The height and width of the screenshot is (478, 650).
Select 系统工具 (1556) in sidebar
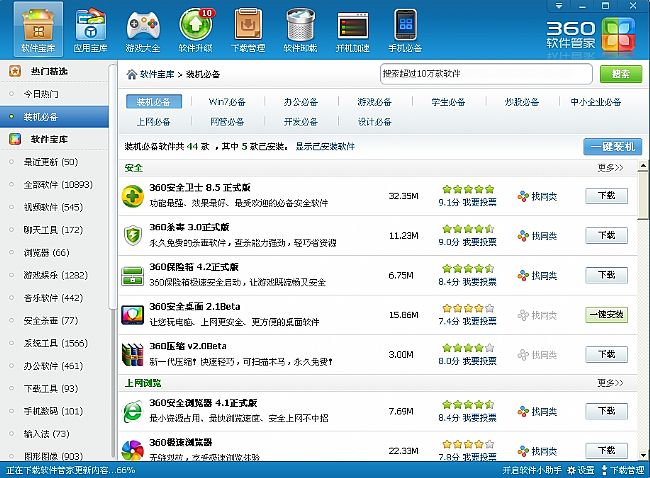click(x=54, y=343)
